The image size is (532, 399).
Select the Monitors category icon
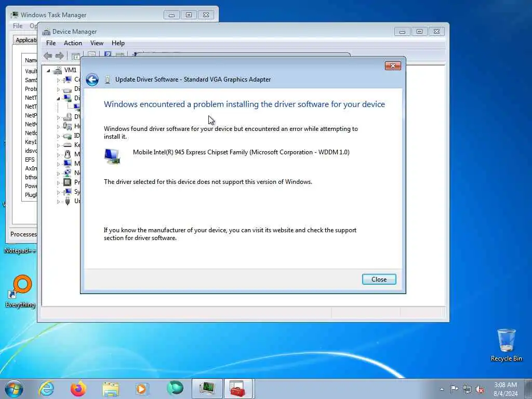(68, 163)
